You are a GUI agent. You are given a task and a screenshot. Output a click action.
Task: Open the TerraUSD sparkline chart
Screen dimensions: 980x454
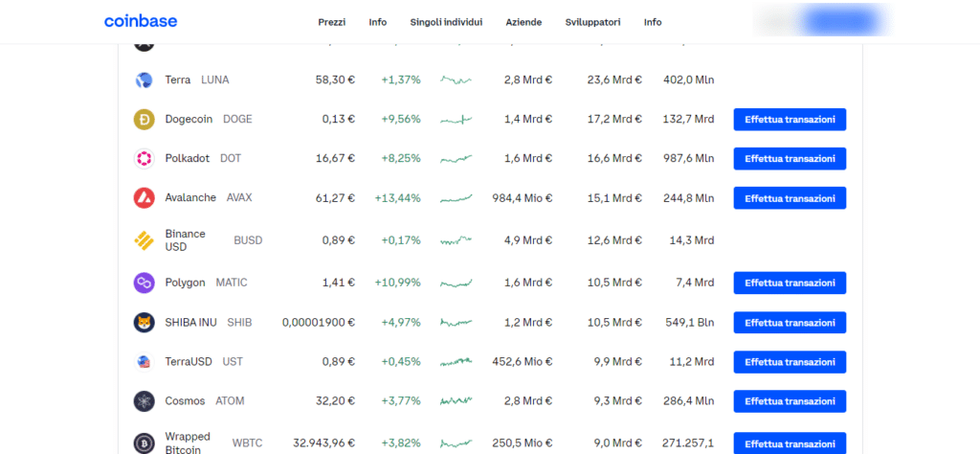(457, 361)
